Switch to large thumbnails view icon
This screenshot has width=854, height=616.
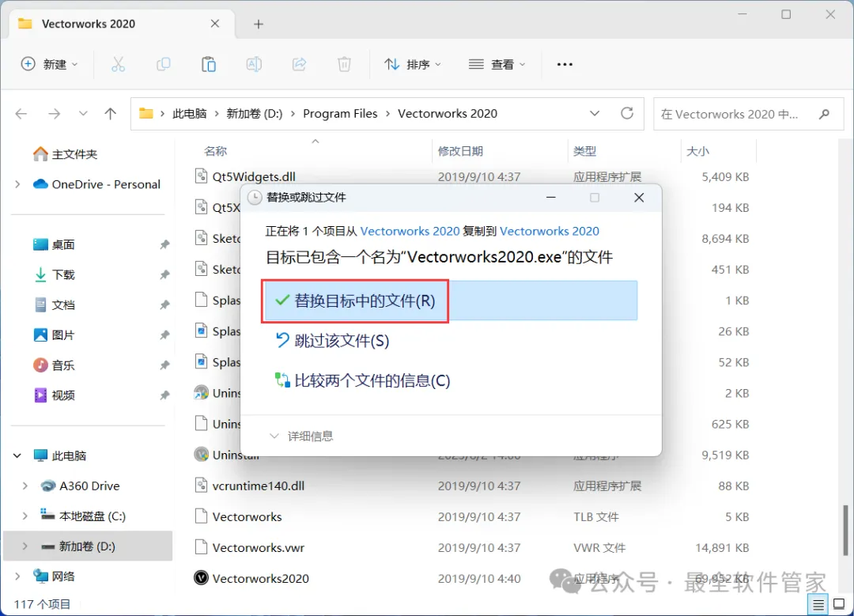pos(839,604)
